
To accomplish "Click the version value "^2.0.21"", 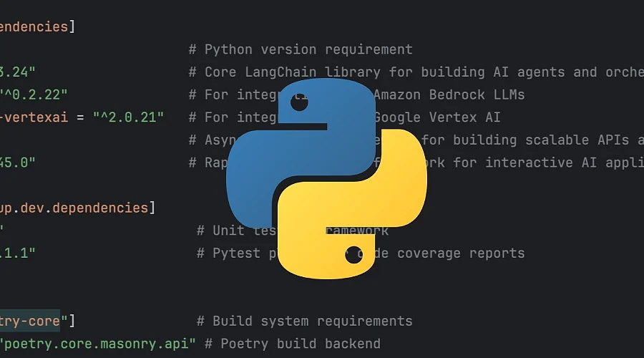I will (x=128, y=117).
